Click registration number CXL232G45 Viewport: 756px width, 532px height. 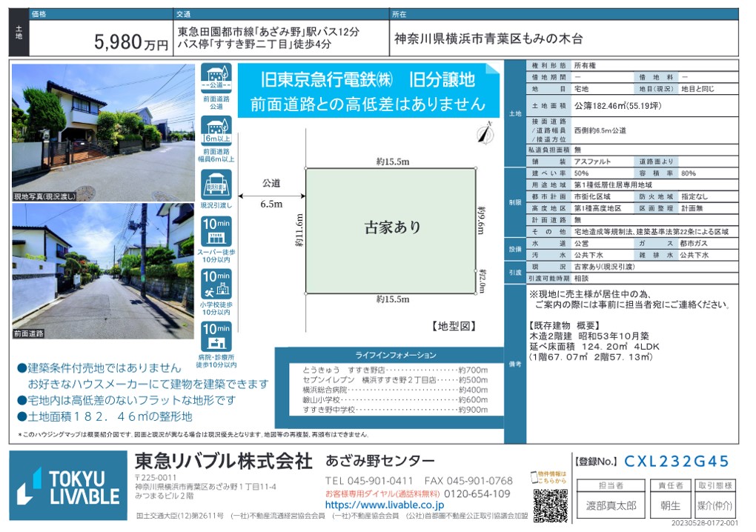(677, 461)
